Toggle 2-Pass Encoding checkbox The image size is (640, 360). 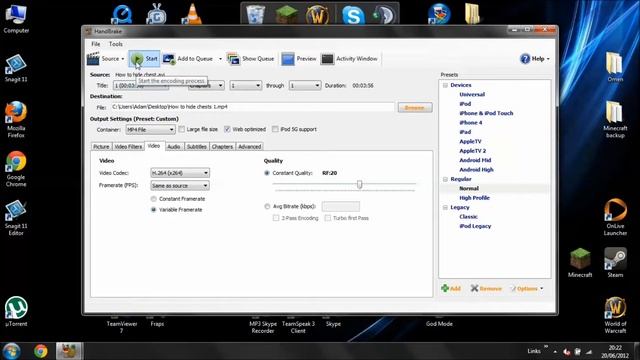pos(276,218)
